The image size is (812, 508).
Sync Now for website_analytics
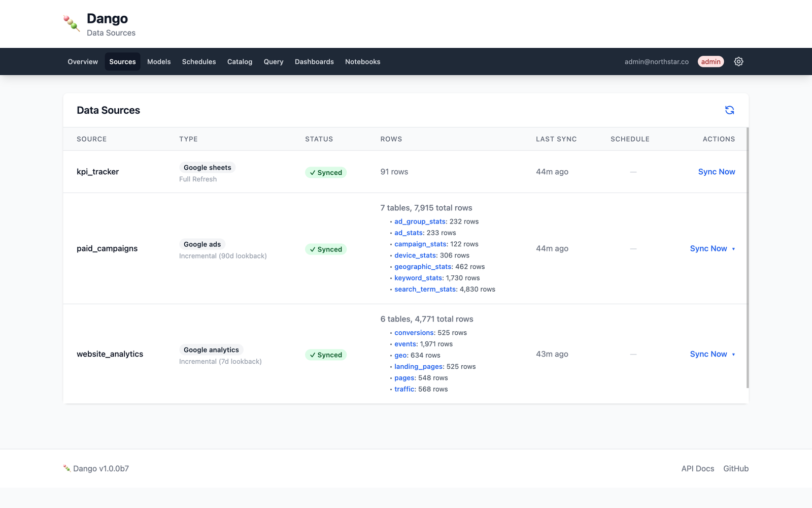click(x=708, y=354)
